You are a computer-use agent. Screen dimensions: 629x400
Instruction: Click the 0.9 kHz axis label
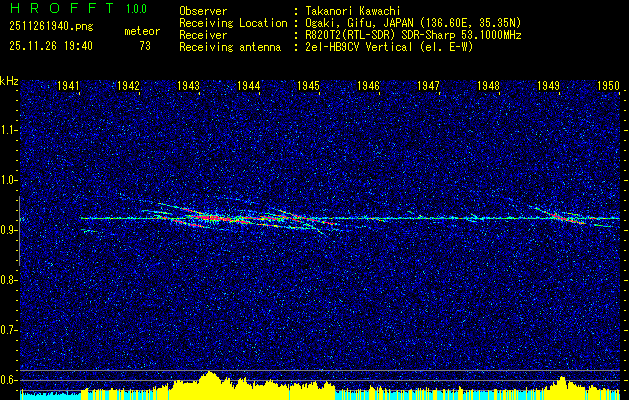[8, 230]
